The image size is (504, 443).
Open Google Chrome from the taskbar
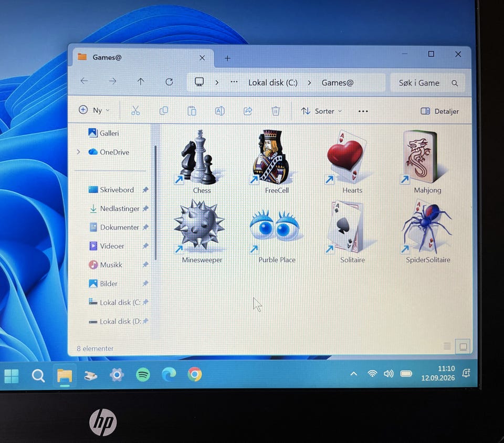(195, 375)
